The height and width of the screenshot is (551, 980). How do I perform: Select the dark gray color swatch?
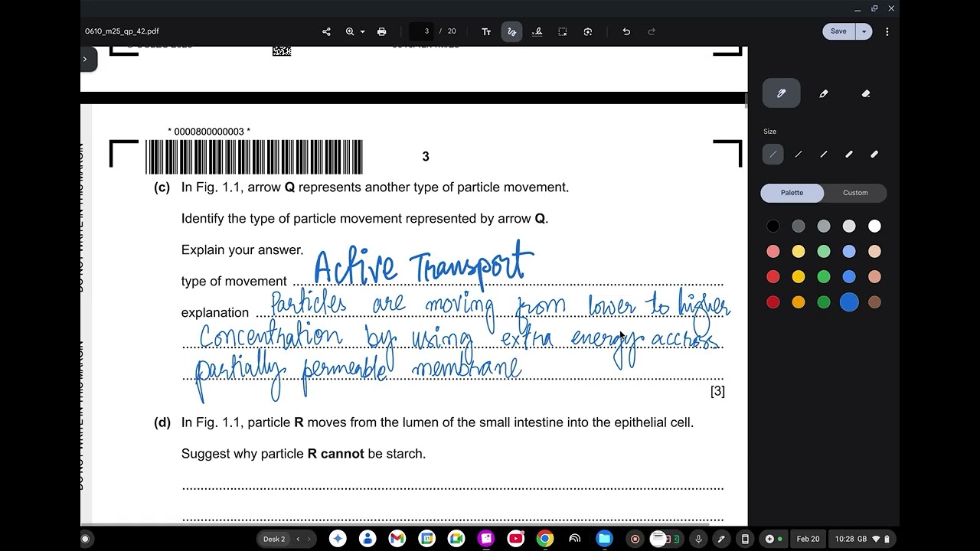point(799,226)
